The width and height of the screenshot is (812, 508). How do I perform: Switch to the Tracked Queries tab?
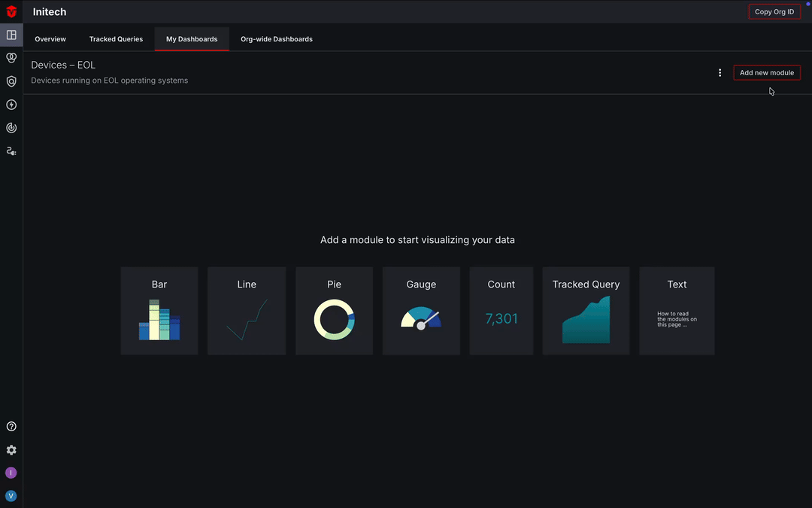pos(116,38)
